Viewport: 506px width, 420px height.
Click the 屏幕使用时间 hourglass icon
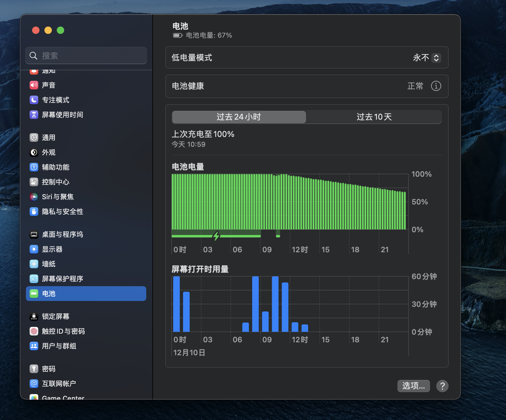[x=34, y=115]
